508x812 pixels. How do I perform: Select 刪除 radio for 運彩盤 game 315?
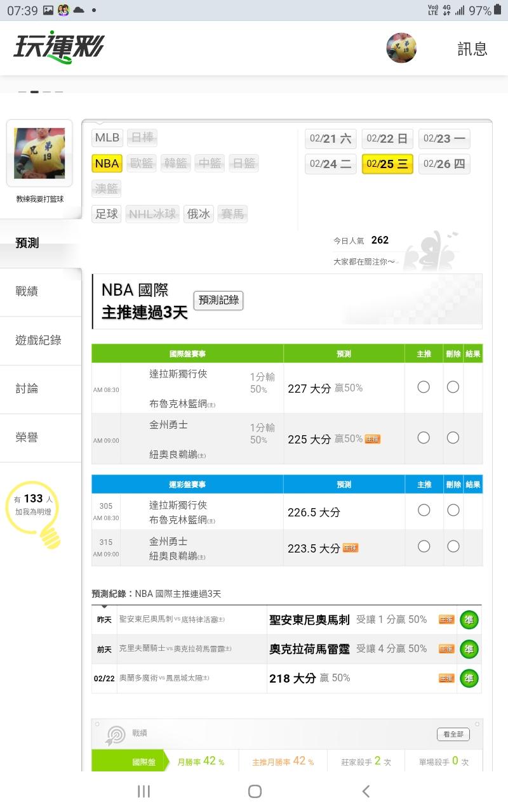coord(453,546)
